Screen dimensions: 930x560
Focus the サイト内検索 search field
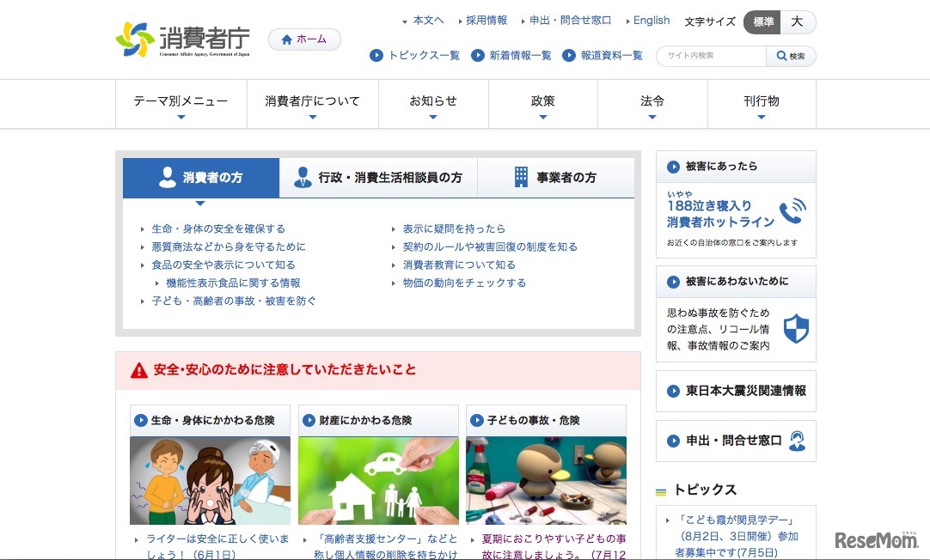click(712, 56)
